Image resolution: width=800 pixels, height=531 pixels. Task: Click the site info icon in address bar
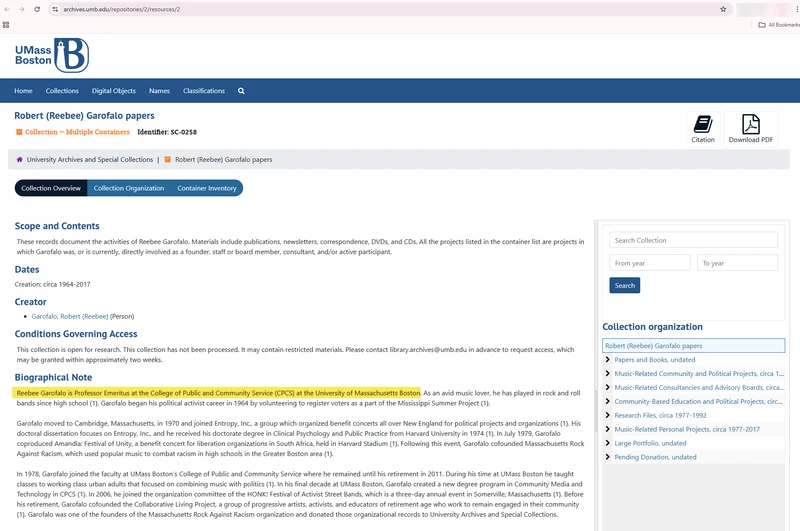click(55, 9)
